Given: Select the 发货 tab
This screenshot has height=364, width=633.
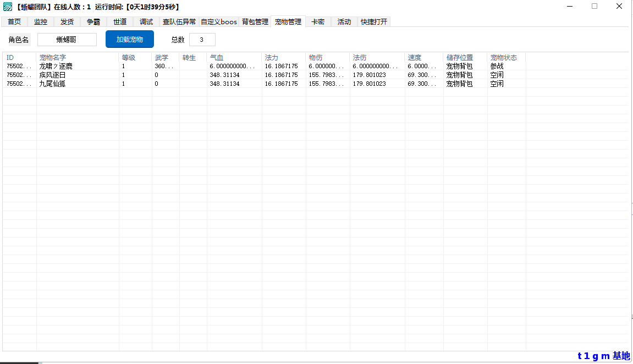Looking at the screenshot, I should (67, 22).
